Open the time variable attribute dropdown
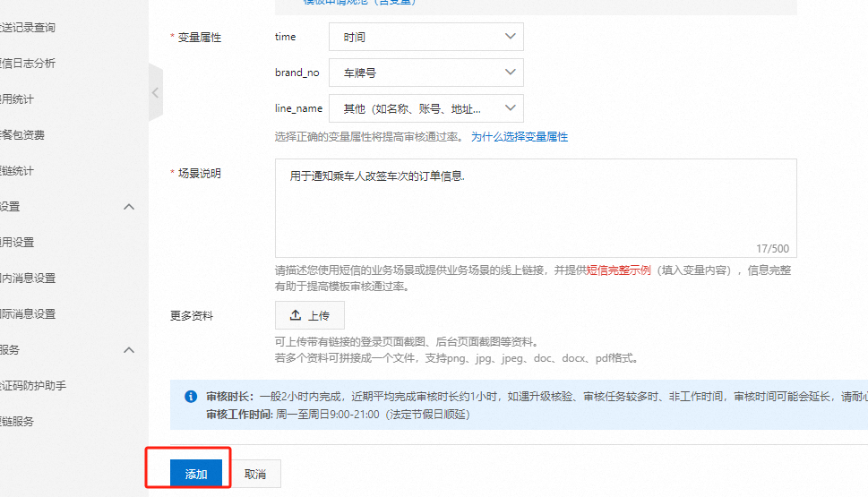 (x=426, y=37)
